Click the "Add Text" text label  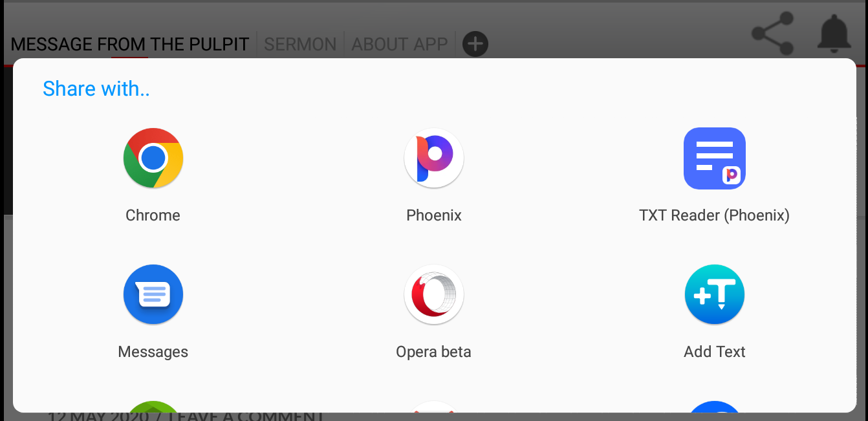(x=715, y=352)
